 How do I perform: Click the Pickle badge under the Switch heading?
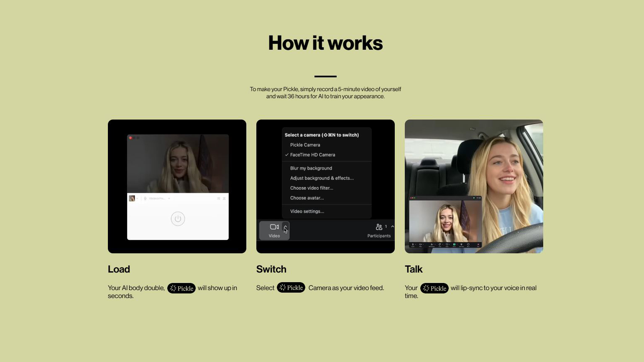coord(291,288)
